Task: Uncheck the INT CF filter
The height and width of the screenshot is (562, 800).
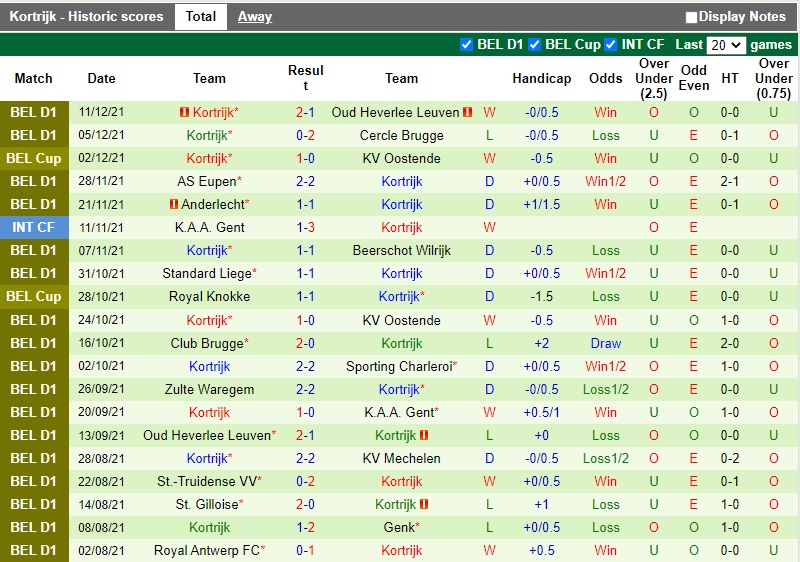Action: [610, 45]
